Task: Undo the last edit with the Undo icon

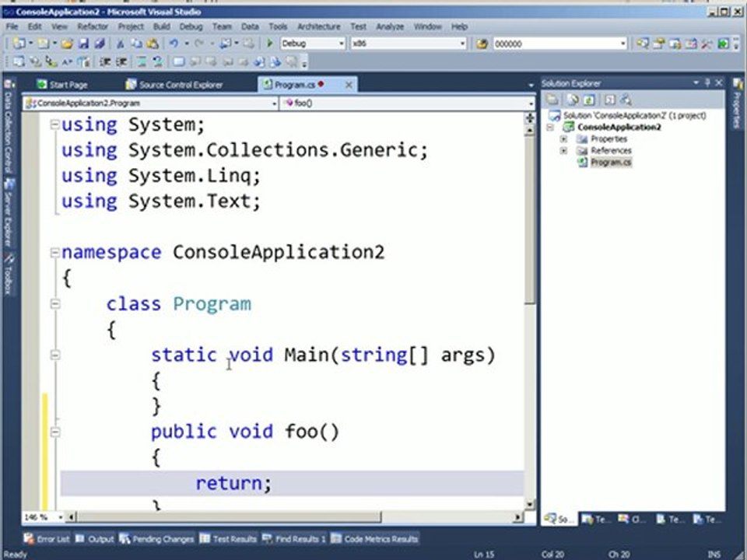Action: point(174,44)
